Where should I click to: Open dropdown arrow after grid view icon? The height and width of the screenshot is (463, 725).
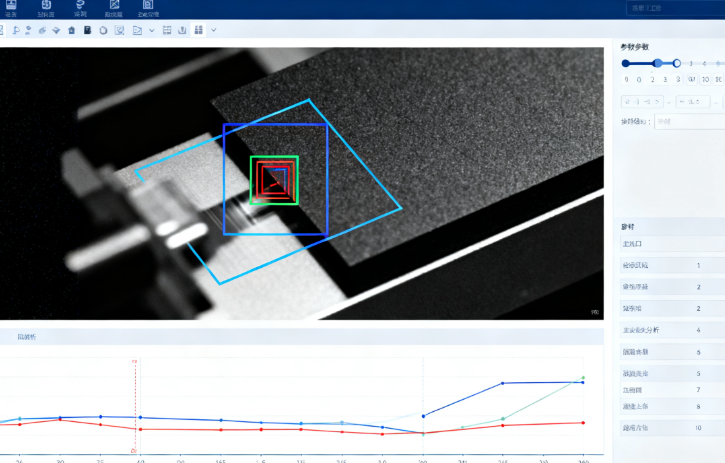tap(214, 30)
